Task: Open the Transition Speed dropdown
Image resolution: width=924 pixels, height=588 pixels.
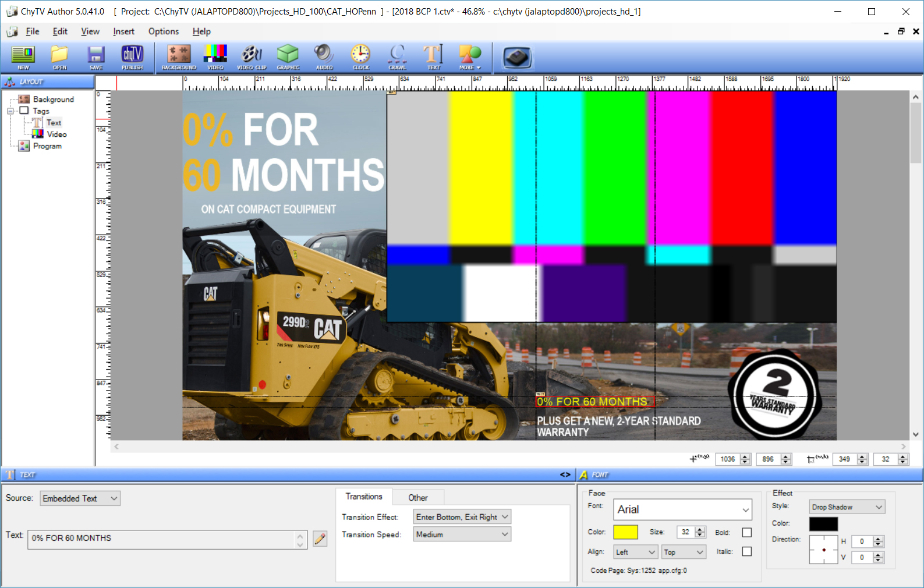Action: pyautogui.click(x=462, y=534)
